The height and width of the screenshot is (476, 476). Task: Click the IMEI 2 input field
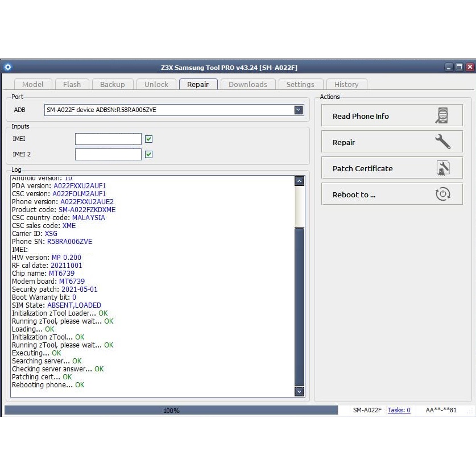point(108,155)
